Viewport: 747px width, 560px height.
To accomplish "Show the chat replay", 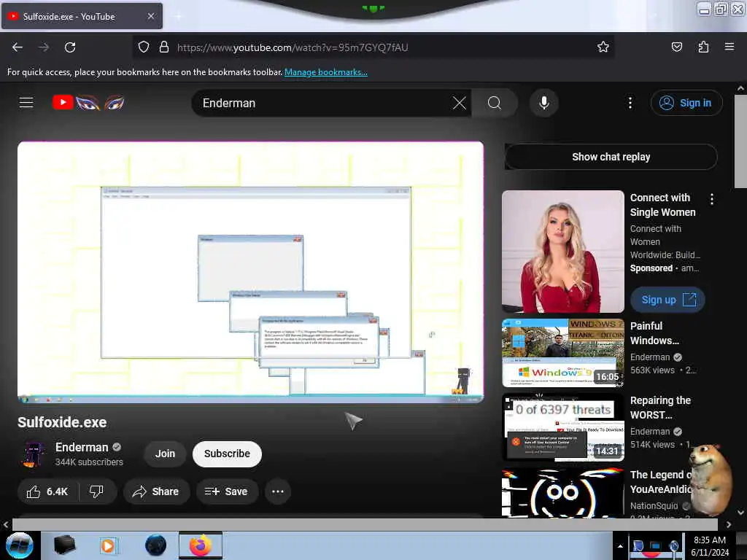I will point(611,157).
